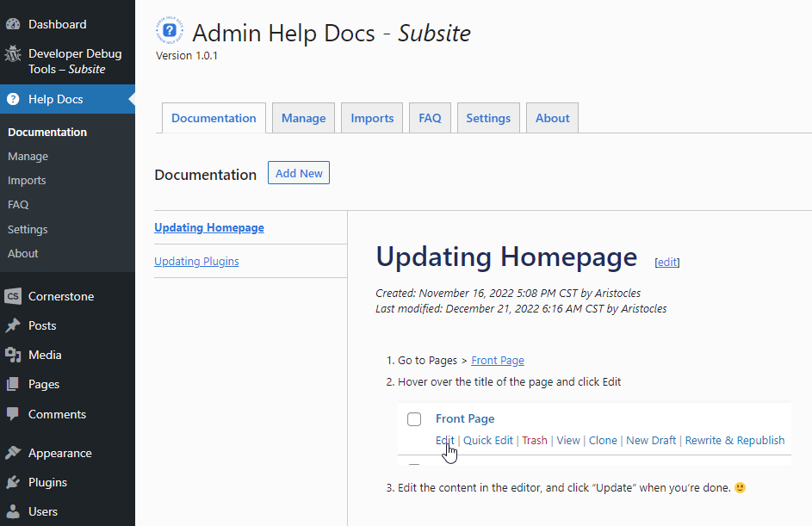This screenshot has width=812, height=526.
Task: Open the Media library icon
Action: click(13, 355)
